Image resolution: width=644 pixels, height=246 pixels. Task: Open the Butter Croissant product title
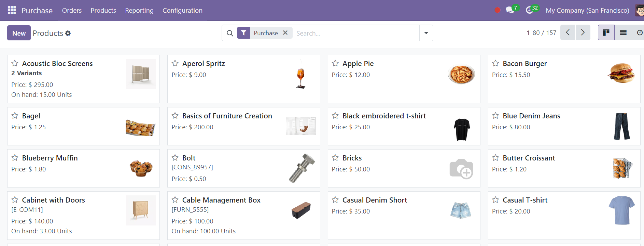click(x=529, y=158)
